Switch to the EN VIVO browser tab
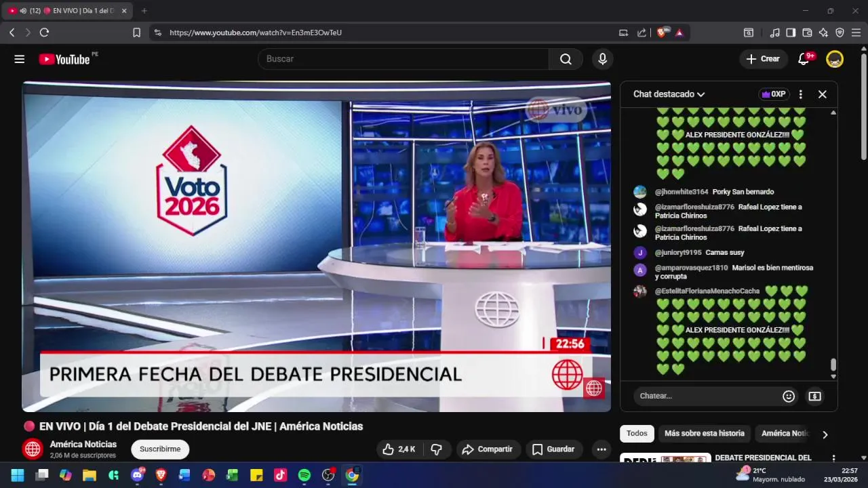This screenshot has height=488, width=868. click(68, 11)
